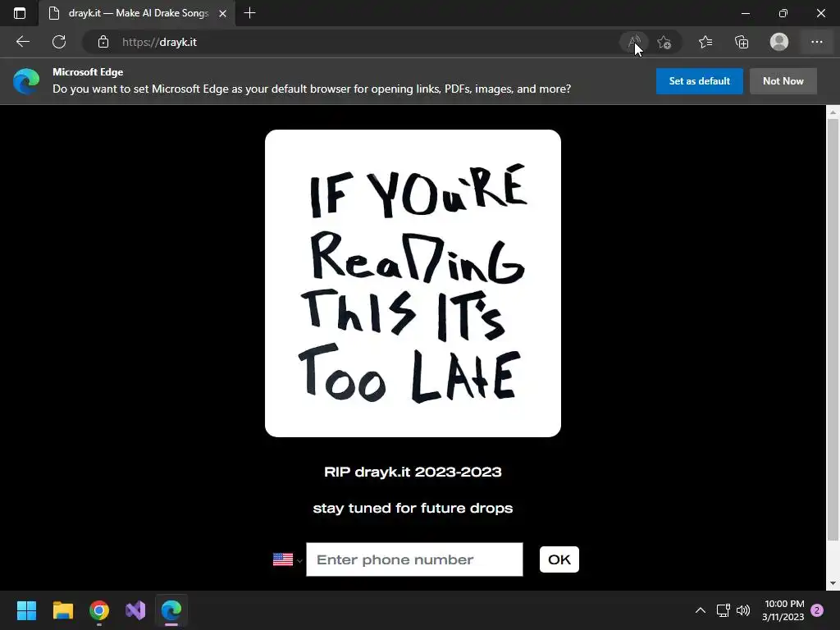
Task: Open the Collections icon
Action: coord(742,42)
